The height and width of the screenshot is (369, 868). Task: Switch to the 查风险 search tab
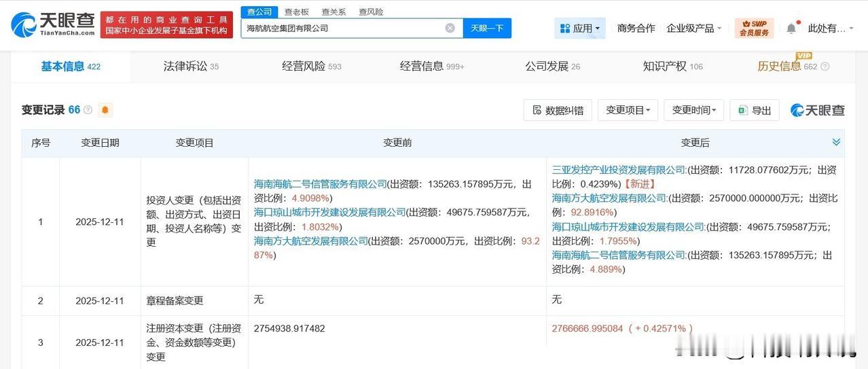371,12
